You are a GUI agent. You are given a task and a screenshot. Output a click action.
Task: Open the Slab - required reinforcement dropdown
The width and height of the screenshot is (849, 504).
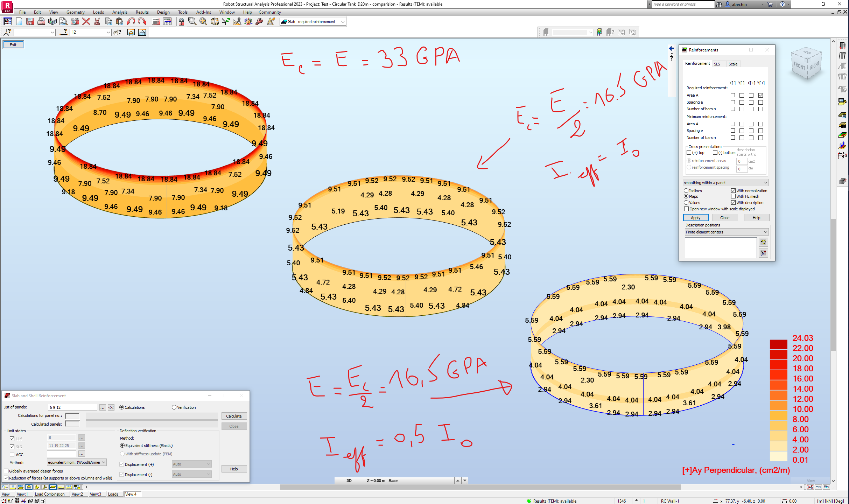point(342,22)
